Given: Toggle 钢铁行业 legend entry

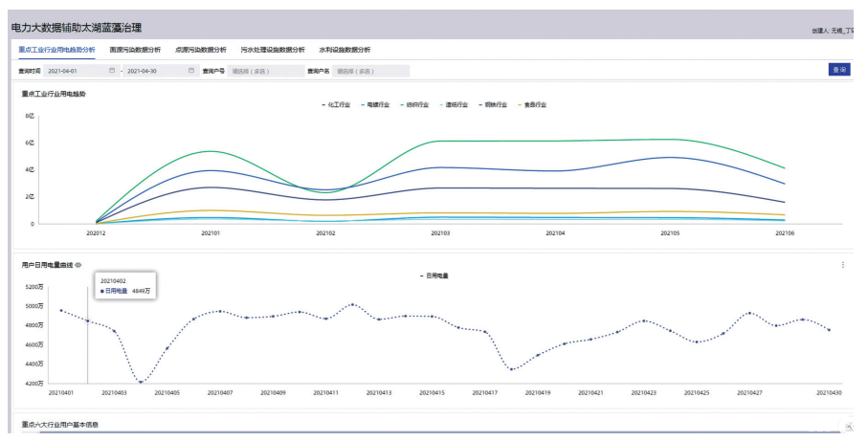Looking at the screenshot, I should click(x=494, y=104).
